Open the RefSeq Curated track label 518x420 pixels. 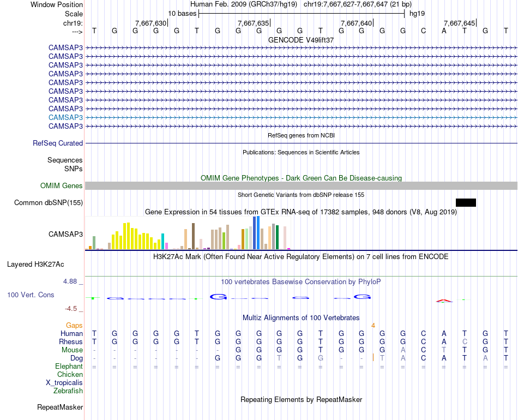[x=58, y=143]
